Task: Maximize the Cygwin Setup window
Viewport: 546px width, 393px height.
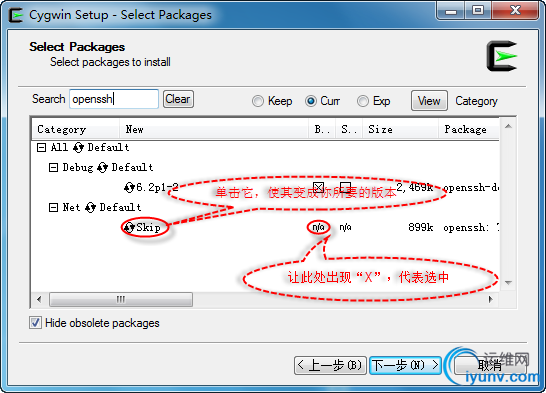Action: [x=478, y=11]
